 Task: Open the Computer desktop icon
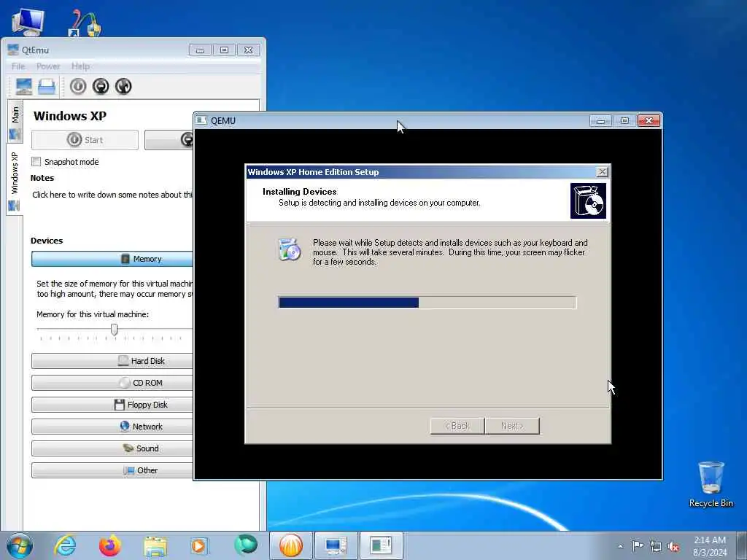click(x=28, y=22)
